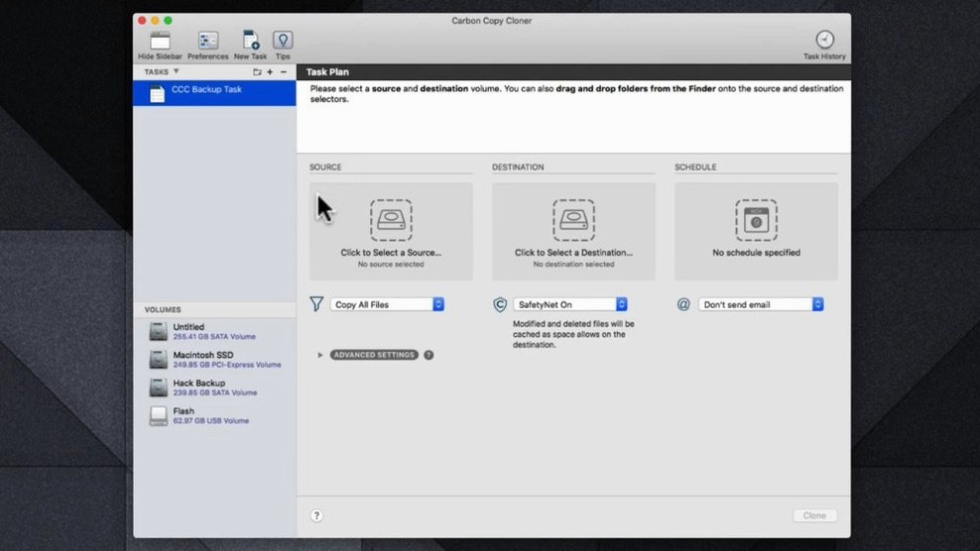Click the filter funnel icon
The width and height of the screenshot is (980, 551).
[x=316, y=304]
